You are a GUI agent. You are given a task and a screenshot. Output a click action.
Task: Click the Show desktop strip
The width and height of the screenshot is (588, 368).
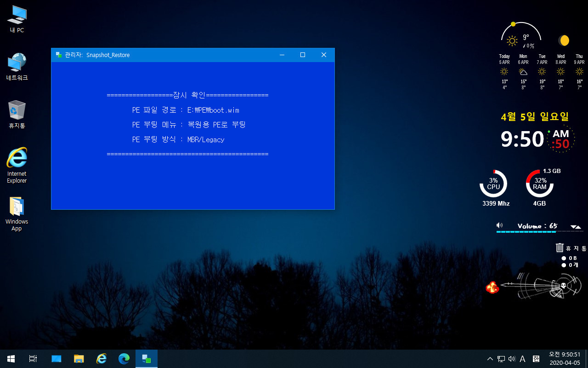point(587,358)
